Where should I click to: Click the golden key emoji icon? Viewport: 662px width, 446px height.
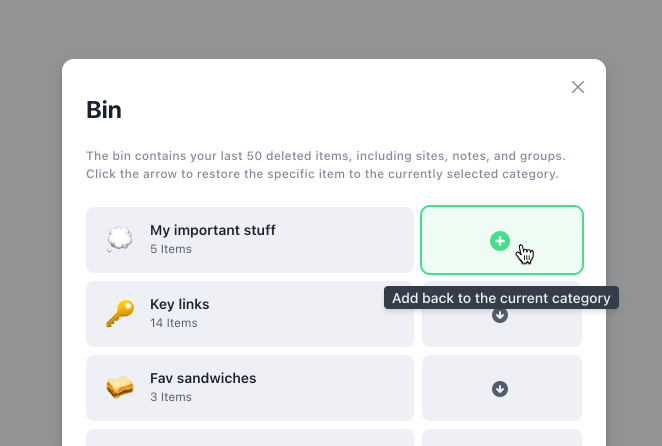[x=120, y=313]
